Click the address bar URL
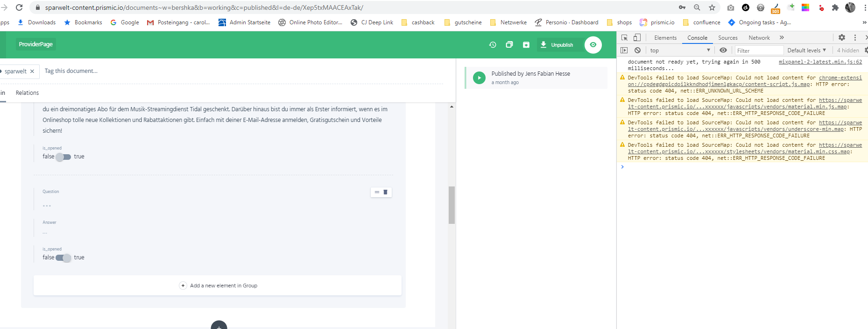 (x=204, y=7)
